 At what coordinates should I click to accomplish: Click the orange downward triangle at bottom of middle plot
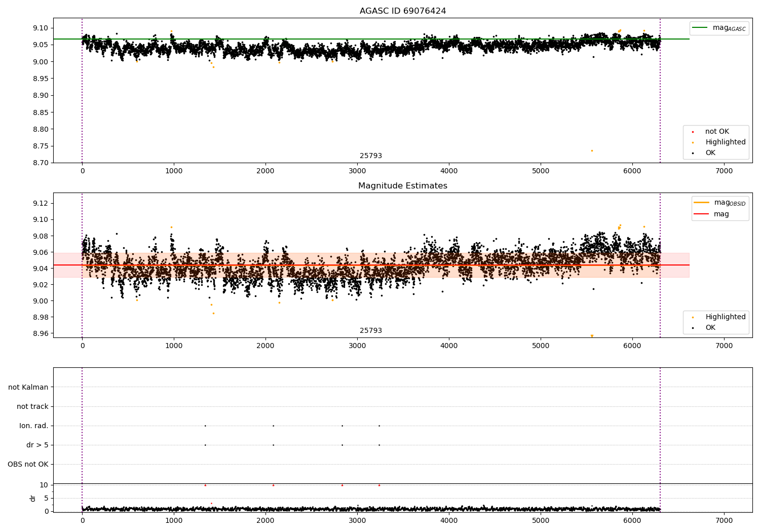[592, 336]
